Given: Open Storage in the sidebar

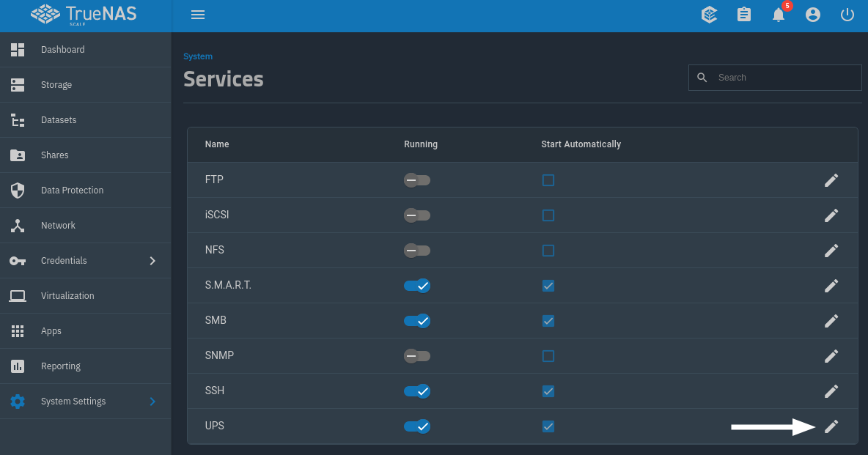Looking at the screenshot, I should pyautogui.click(x=56, y=85).
